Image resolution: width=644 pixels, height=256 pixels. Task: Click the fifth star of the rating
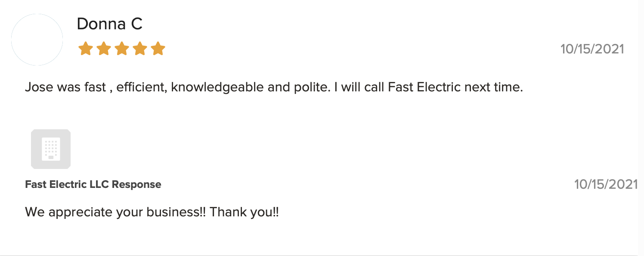[158, 49]
